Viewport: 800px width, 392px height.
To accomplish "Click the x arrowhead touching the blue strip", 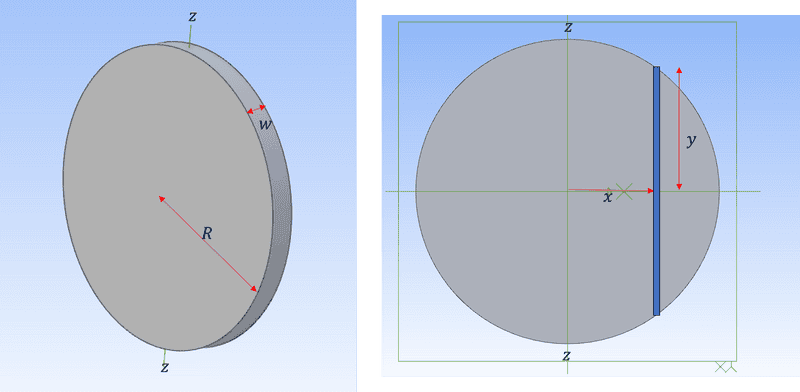I will (651, 191).
